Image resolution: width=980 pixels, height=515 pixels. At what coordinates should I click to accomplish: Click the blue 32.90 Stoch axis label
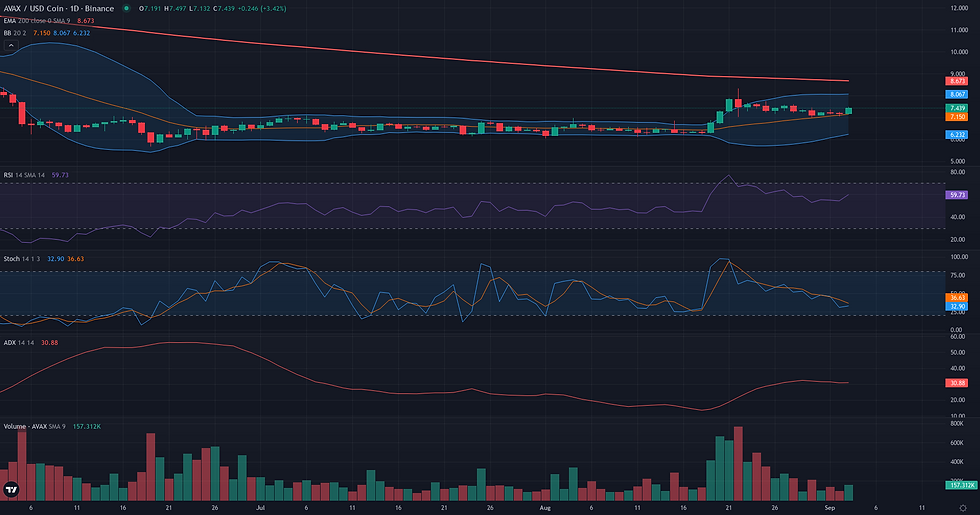pos(958,306)
